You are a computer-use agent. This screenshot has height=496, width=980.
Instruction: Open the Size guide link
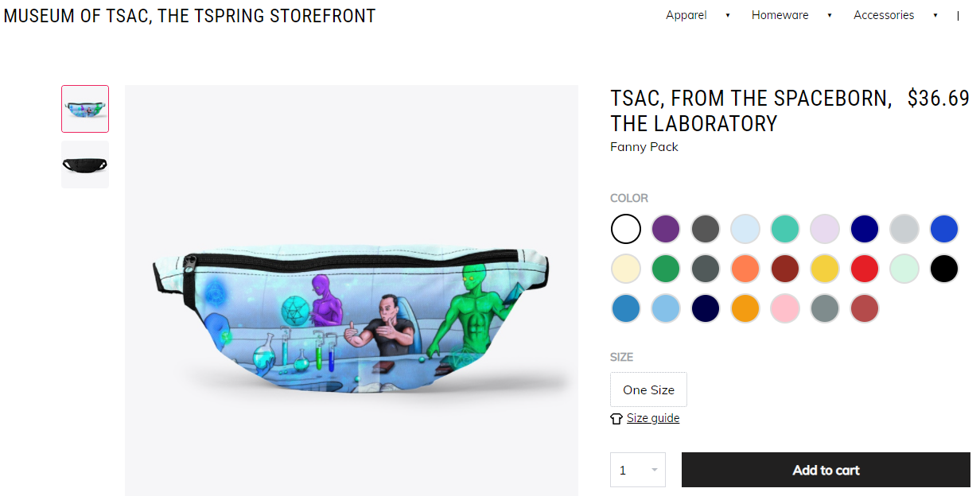click(653, 418)
